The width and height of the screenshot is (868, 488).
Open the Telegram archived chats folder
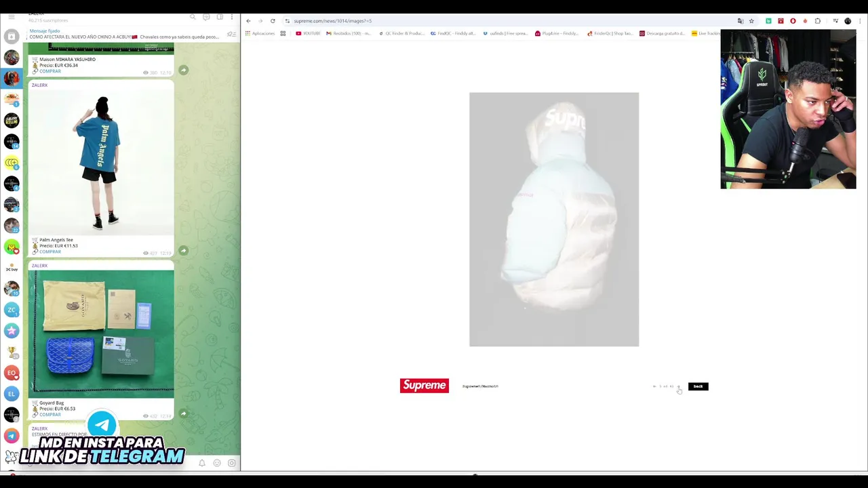(x=12, y=37)
